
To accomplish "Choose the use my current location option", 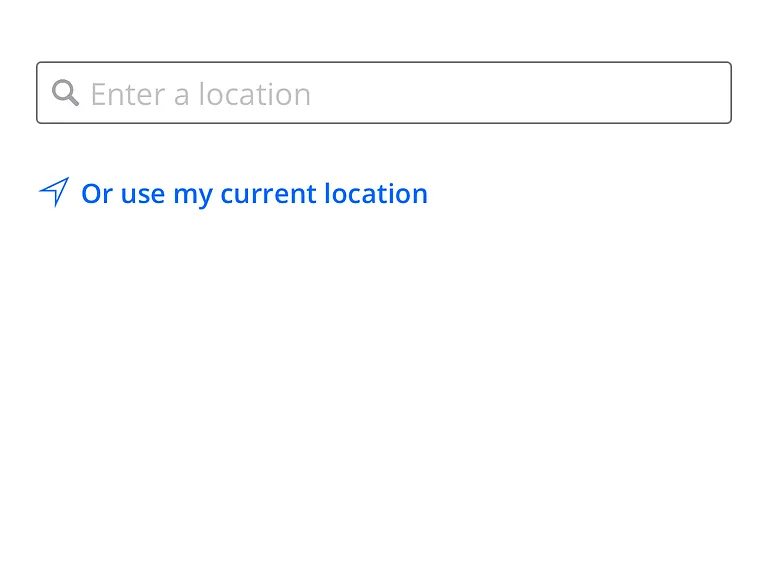I will [x=254, y=193].
